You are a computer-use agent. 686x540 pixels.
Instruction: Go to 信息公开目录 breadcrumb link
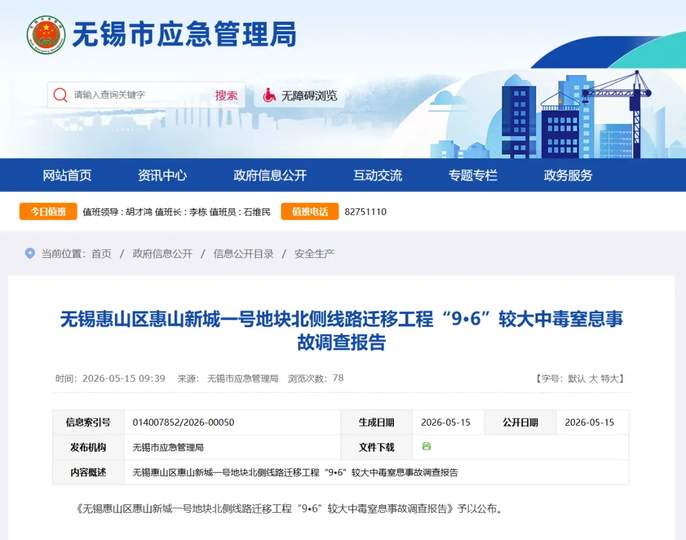click(243, 253)
